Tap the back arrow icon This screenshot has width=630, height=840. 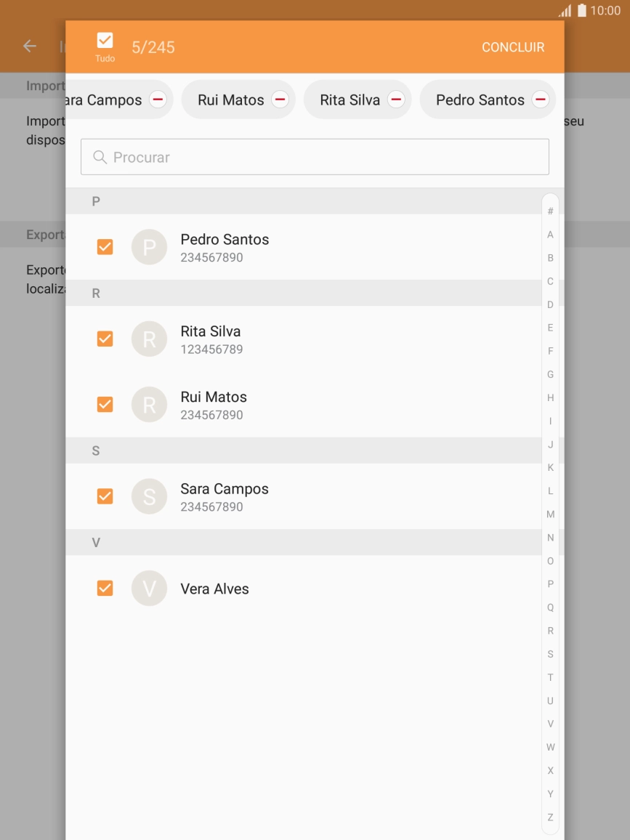(30, 47)
